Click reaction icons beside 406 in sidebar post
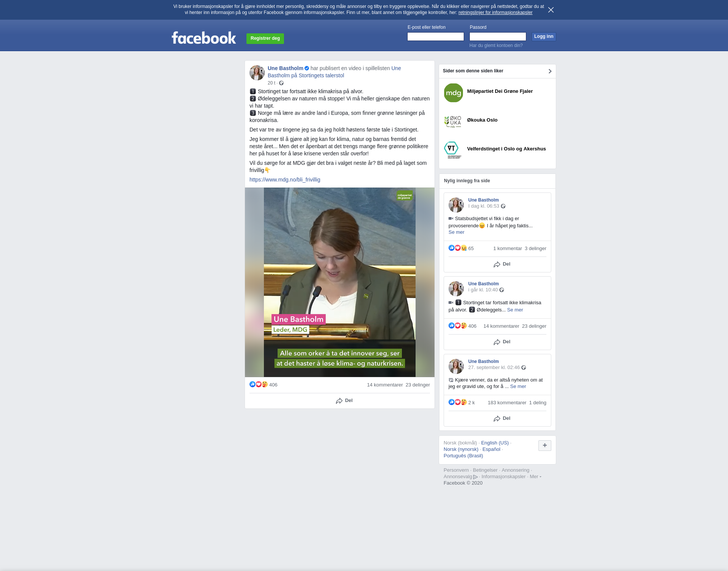 [x=458, y=326]
